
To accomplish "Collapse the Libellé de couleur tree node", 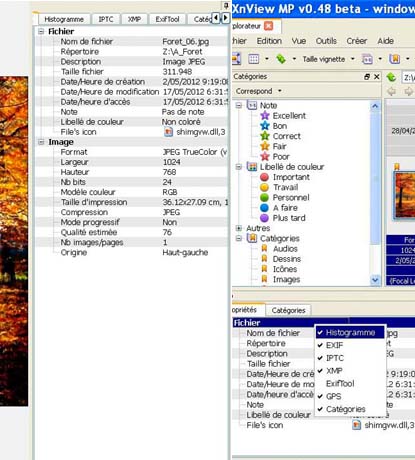I will pos(239,167).
